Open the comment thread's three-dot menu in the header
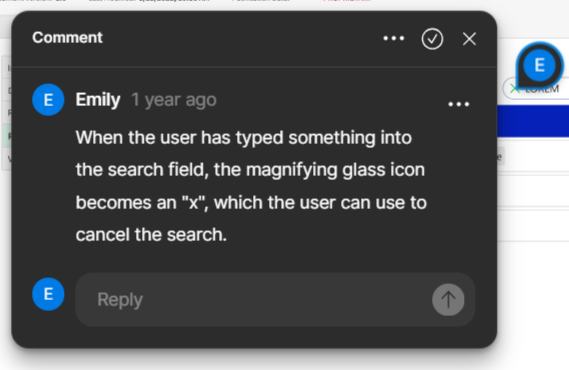The height and width of the screenshot is (370, 569). 394,38
